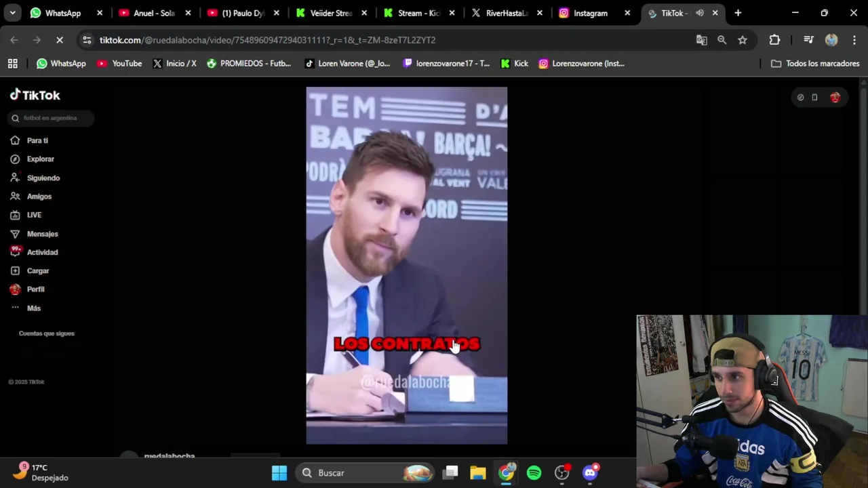The width and height of the screenshot is (868, 488).
Task: Open Windows Start menu
Action: pyautogui.click(x=279, y=473)
